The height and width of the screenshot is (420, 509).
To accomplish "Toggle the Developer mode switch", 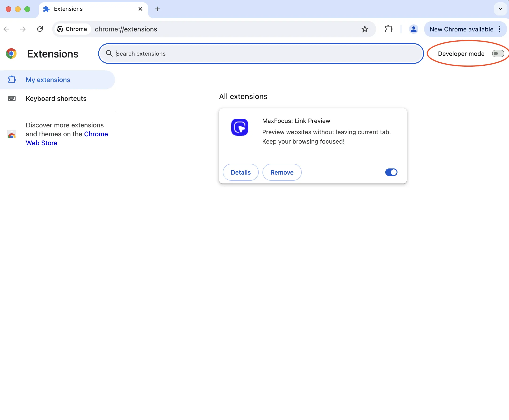I will click(498, 54).
